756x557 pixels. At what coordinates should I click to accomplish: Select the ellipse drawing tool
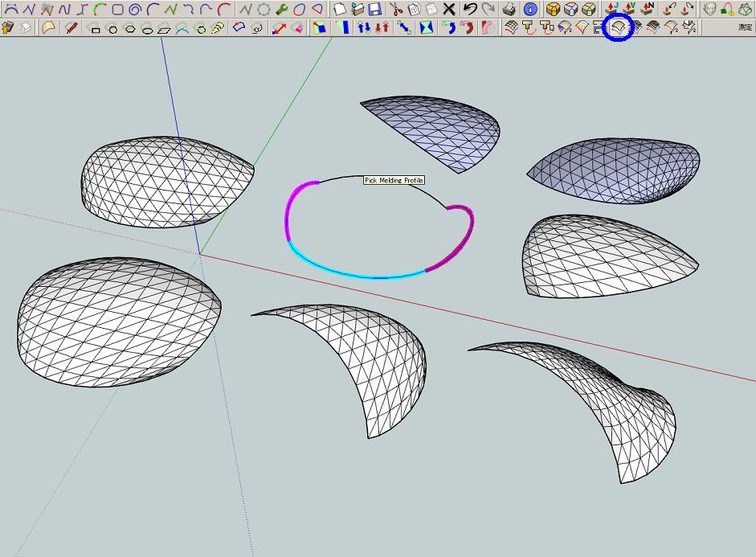[x=148, y=31]
